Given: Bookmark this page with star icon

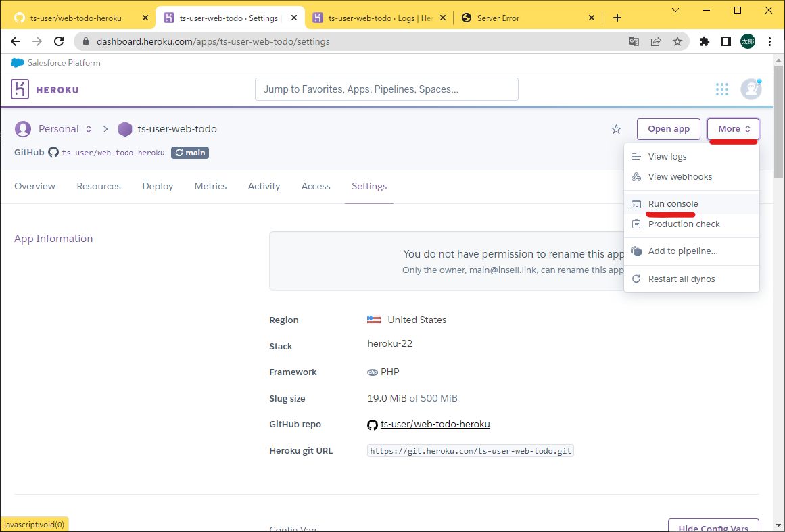Looking at the screenshot, I should click(677, 41).
